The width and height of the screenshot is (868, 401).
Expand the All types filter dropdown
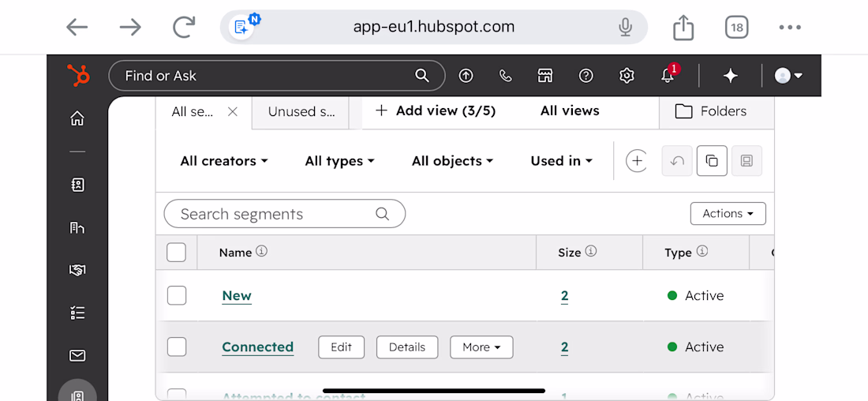point(340,161)
